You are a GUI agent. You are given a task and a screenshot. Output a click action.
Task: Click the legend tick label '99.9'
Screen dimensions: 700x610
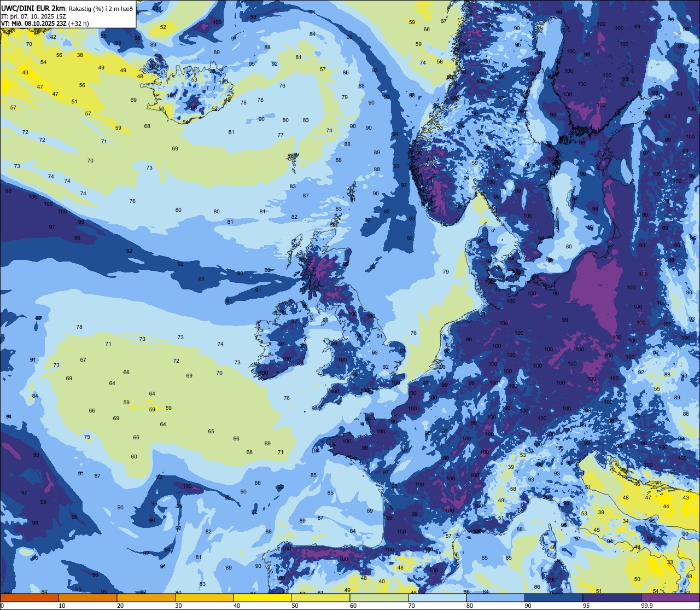pyautogui.click(x=647, y=606)
